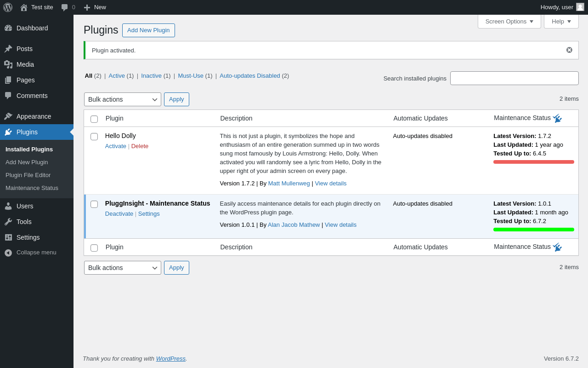Expand the Screen Options panel

[509, 21]
